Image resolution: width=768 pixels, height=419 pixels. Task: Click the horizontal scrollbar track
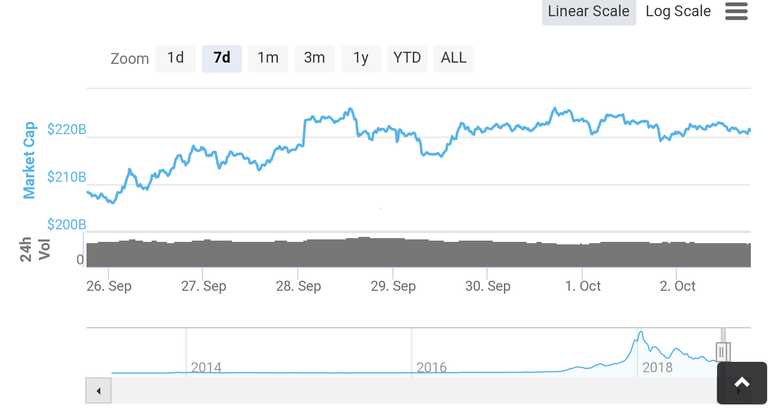pos(414,391)
